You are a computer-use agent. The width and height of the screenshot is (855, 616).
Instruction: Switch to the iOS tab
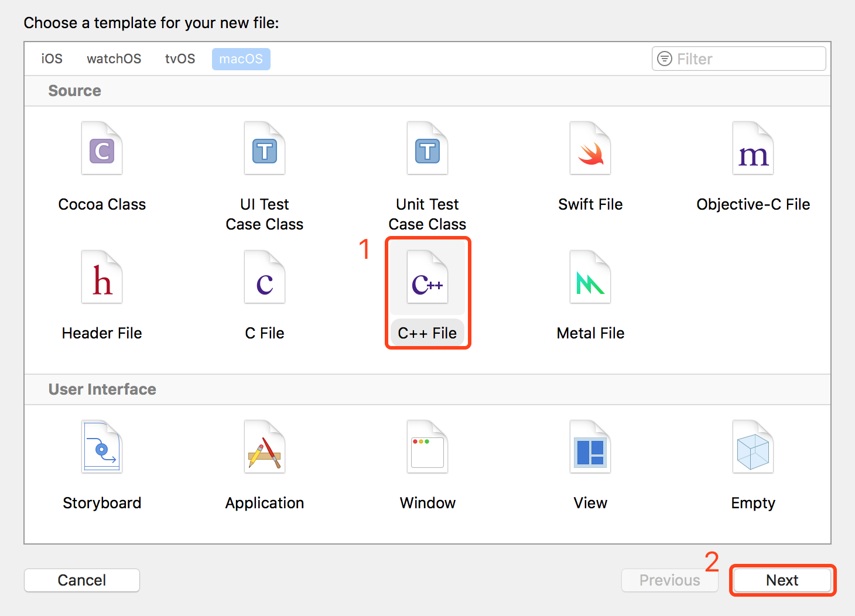coord(52,59)
